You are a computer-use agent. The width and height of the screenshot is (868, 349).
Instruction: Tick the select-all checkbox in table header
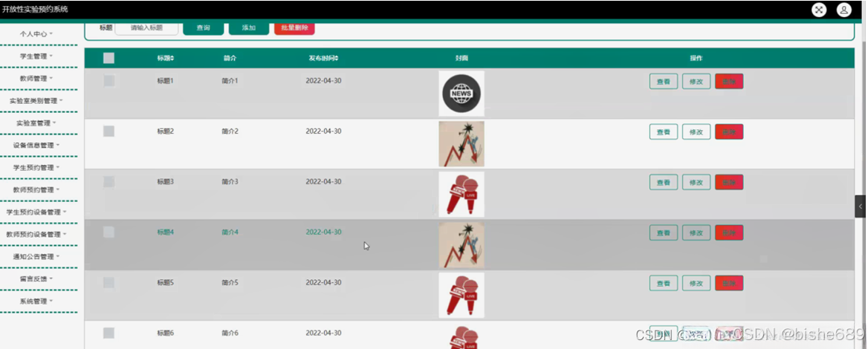click(x=109, y=58)
